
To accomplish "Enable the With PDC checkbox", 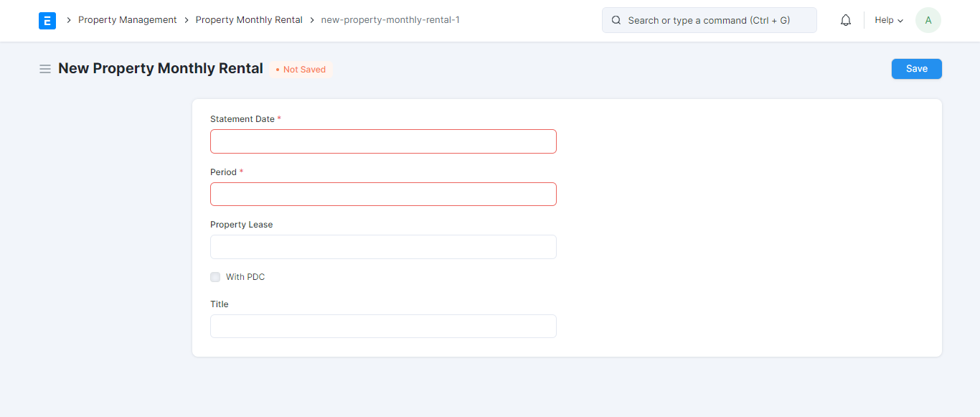I will click(x=215, y=276).
